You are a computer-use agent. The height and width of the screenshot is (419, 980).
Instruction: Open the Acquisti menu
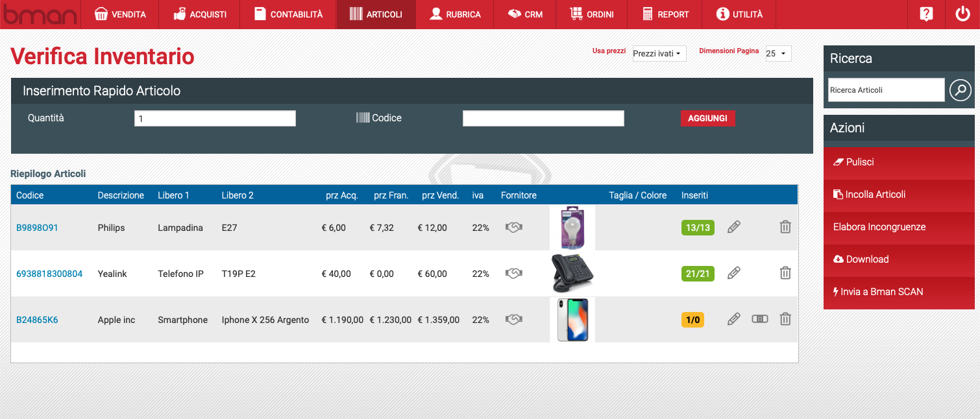coord(199,14)
